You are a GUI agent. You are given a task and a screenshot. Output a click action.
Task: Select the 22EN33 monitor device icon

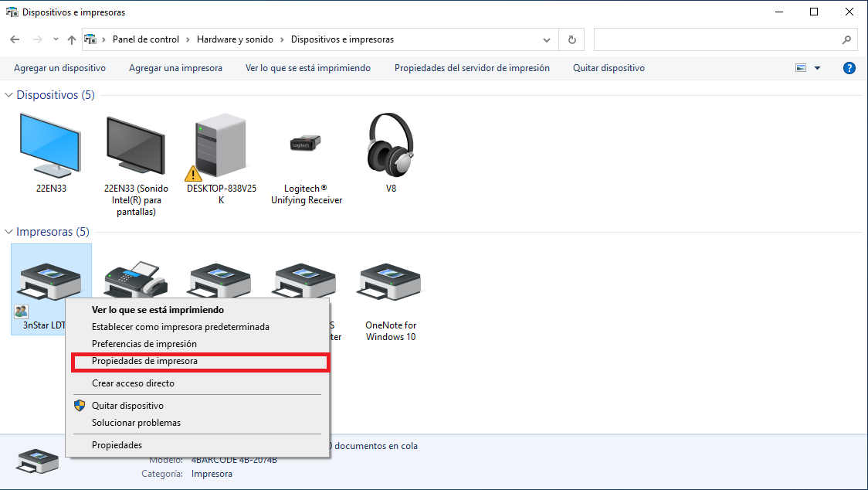pos(50,145)
